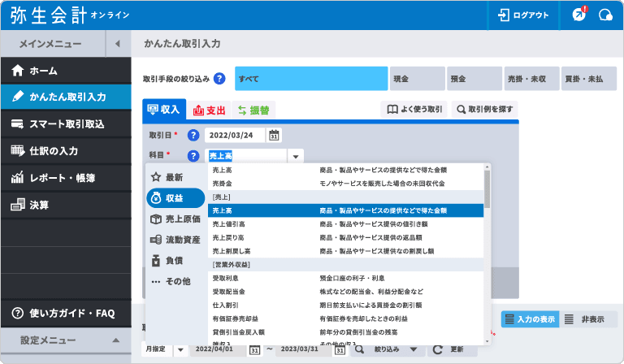Open the notification icon with red badge

[x=579, y=15]
